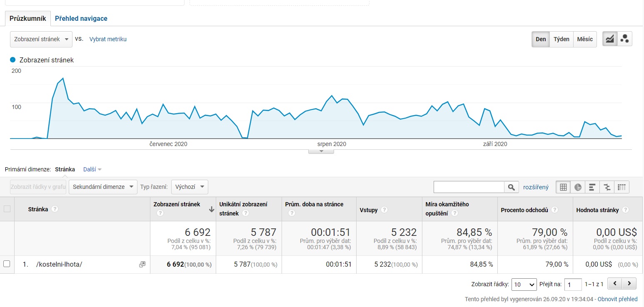
Task: Click the Obnovit přehled link
Action: [x=617, y=299]
